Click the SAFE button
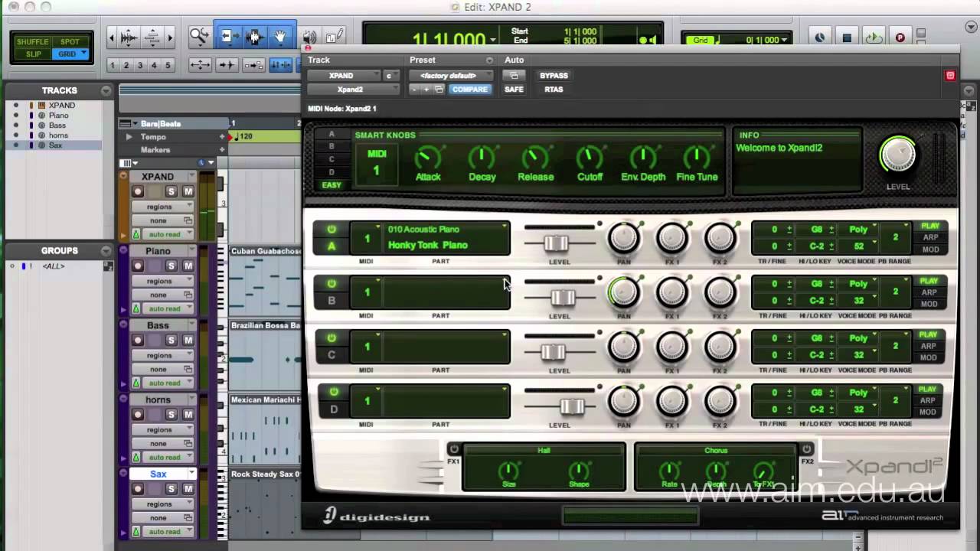980x551 pixels. pos(514,90)
